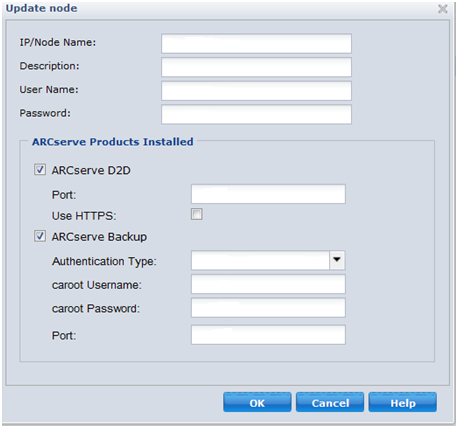Select the caroot Password field
Image resolution: width=458 pixels, height=428 pixels.
pyautogui.click(x=268, y=308)
